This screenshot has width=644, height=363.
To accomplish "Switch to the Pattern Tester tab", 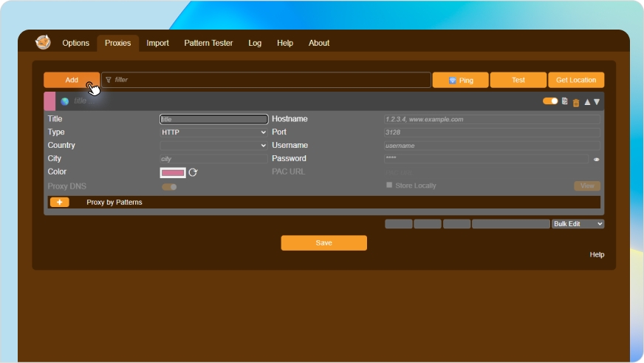I will click(x=208, y=43).
